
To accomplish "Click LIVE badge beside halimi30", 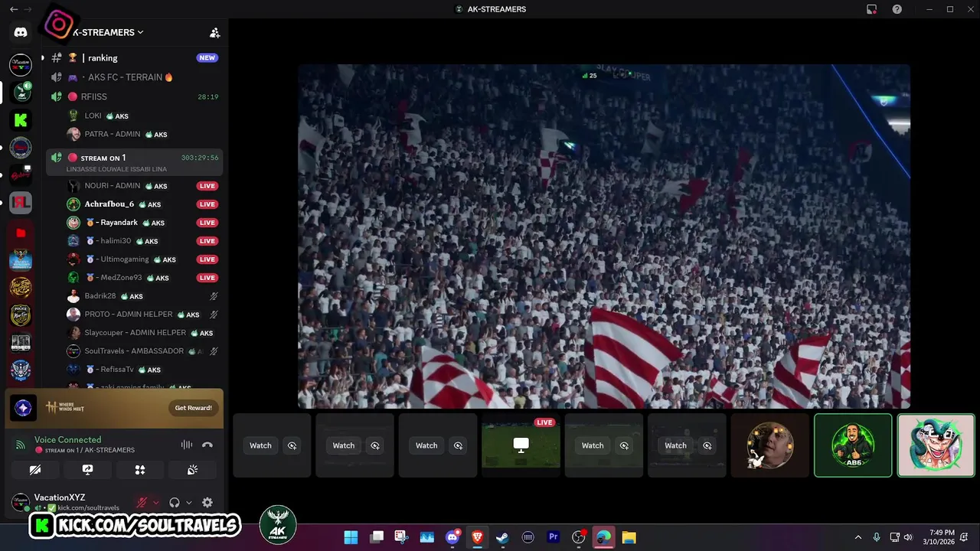I will point(207,241).
